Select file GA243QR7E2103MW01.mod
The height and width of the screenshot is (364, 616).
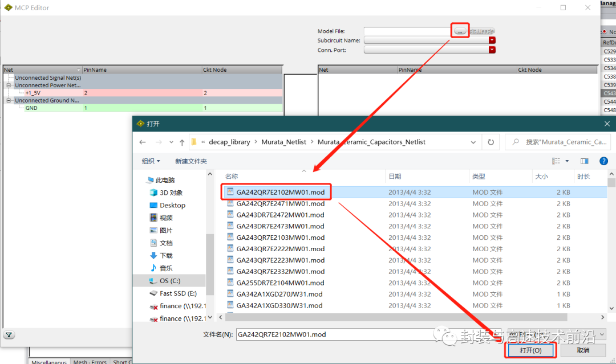281,238
